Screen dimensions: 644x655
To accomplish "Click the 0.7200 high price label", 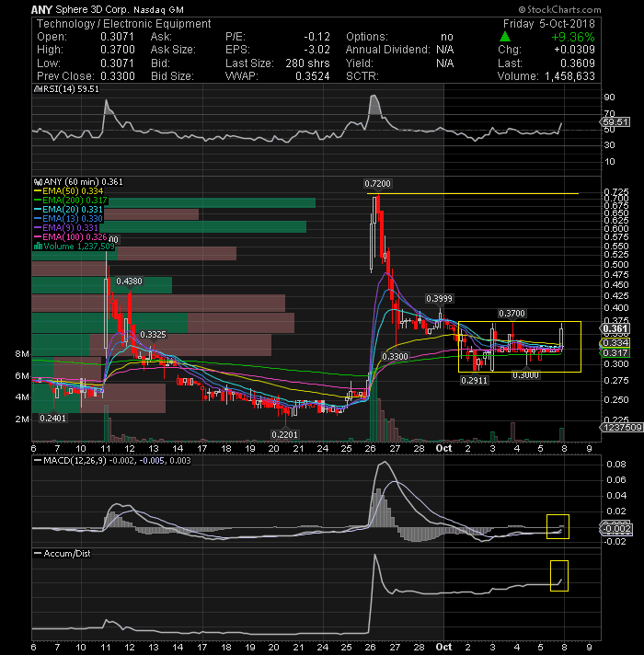I will tap(377, 184).
